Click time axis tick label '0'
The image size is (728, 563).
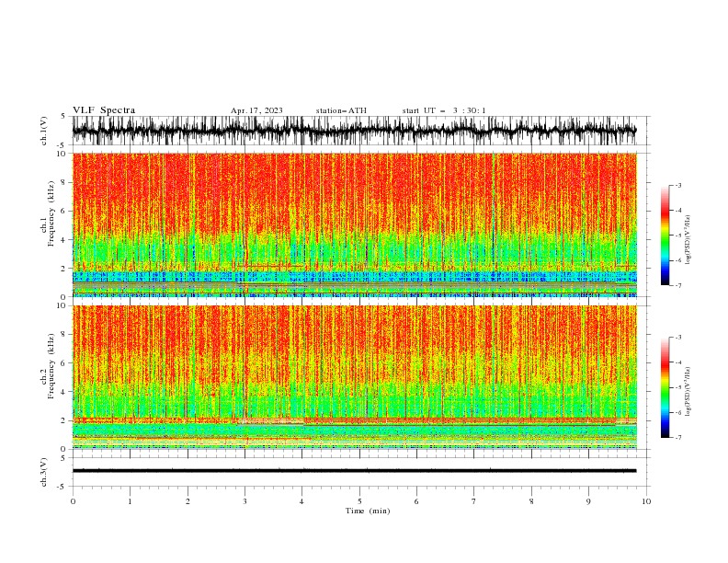73,501
